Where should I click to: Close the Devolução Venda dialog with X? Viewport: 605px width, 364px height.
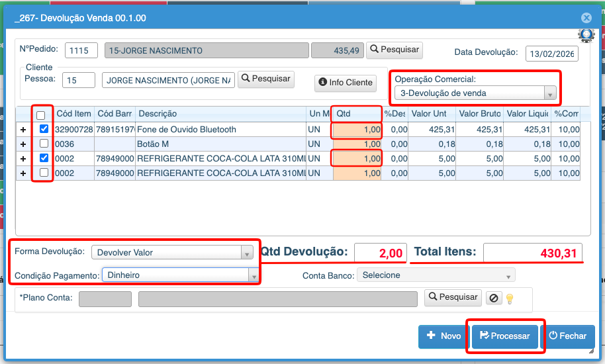(586, 19)
